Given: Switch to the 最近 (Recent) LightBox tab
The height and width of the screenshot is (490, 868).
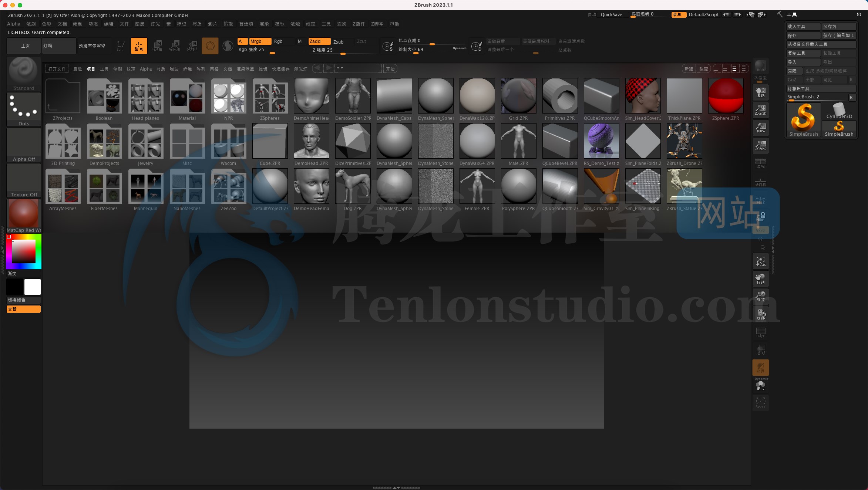Looking at the screenshot, I should (78, 69).
